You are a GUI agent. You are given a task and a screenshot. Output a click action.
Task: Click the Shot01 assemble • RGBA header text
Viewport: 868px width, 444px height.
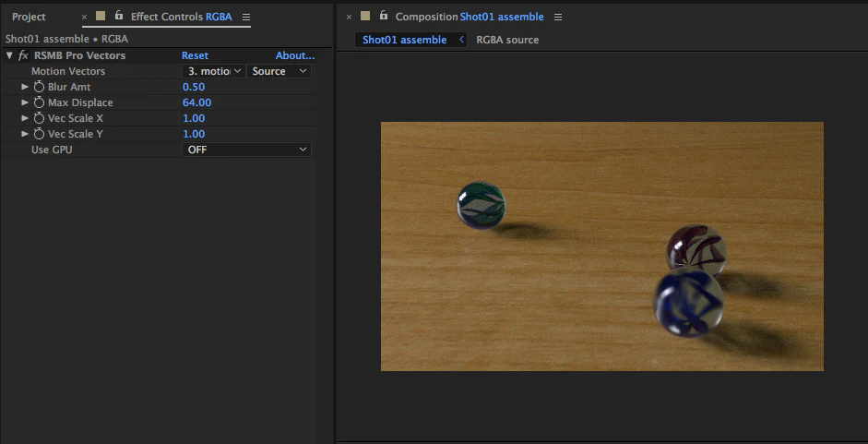(x=66, y=39)
